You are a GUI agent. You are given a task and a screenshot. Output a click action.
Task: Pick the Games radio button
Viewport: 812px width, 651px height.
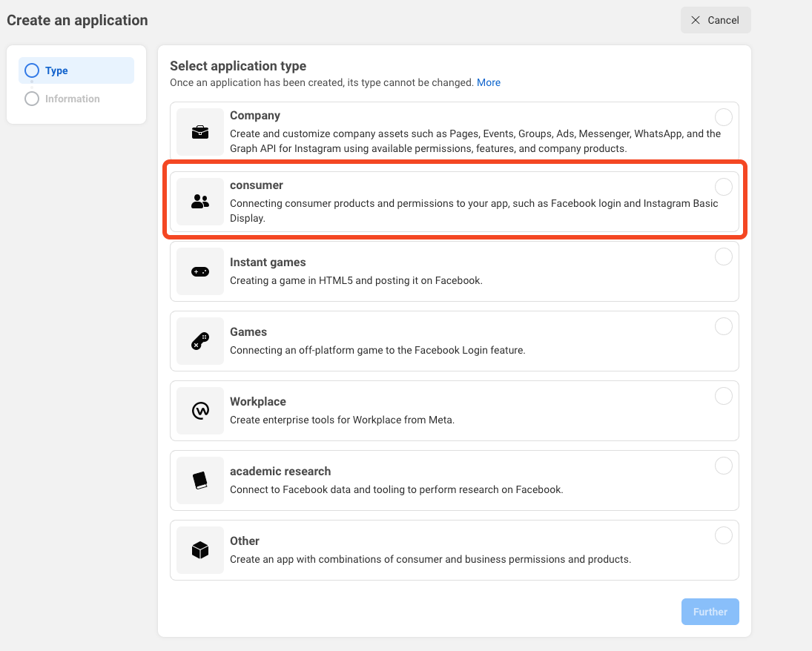[x=723, y=326]
